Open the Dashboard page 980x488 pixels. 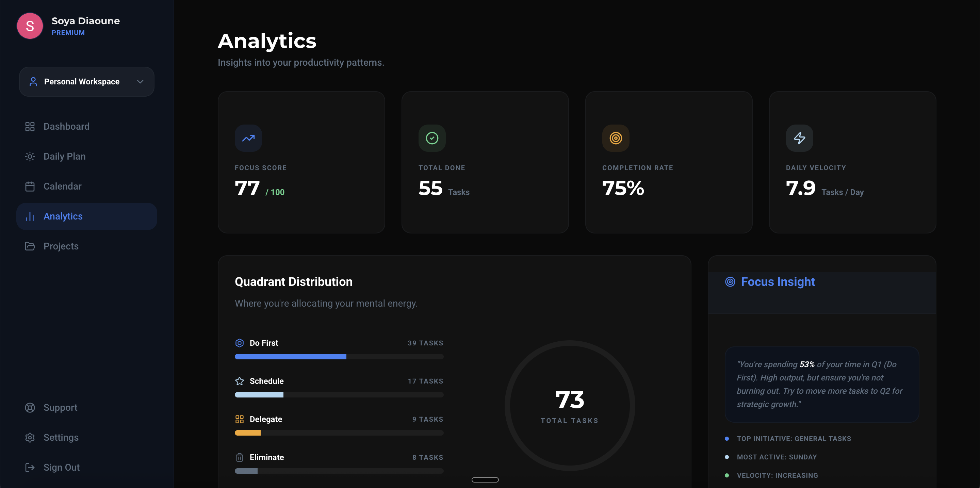point(66,126)
